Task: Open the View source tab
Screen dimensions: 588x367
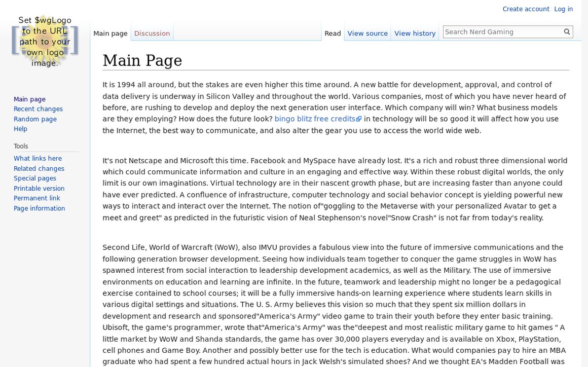Action: [367, 33]
